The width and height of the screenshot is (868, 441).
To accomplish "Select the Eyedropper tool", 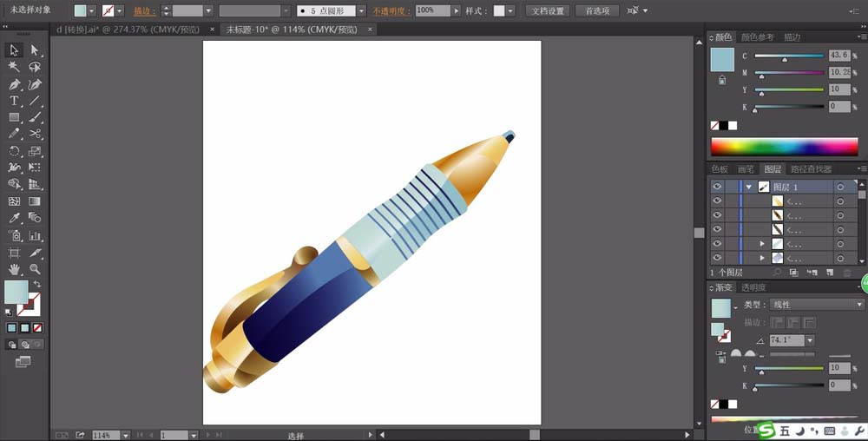I will coord(14,218).
